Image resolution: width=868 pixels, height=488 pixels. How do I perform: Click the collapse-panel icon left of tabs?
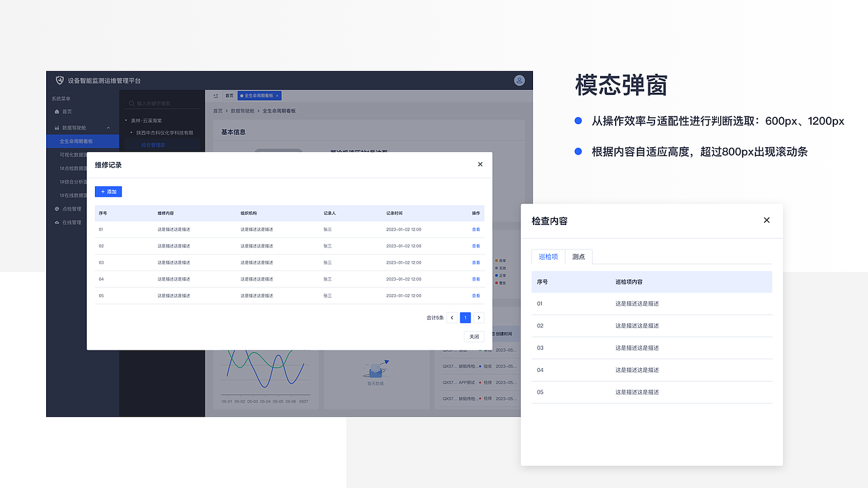[x=216, y=96]
